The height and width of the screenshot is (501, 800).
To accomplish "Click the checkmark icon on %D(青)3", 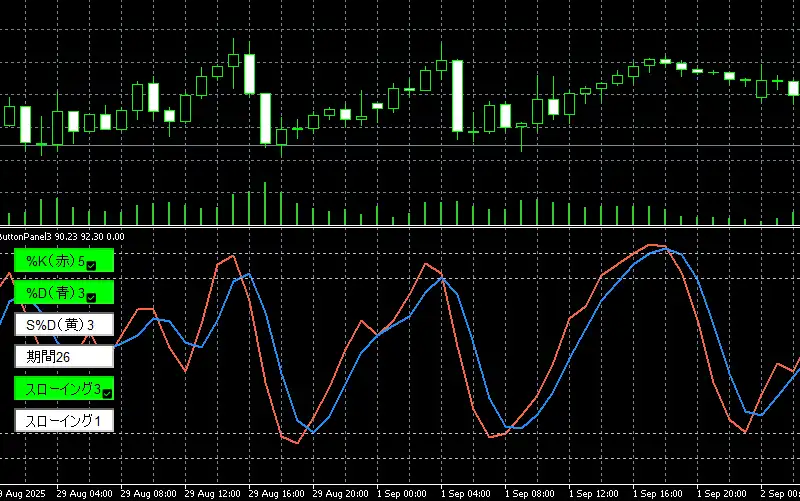I will pos(92,297).
